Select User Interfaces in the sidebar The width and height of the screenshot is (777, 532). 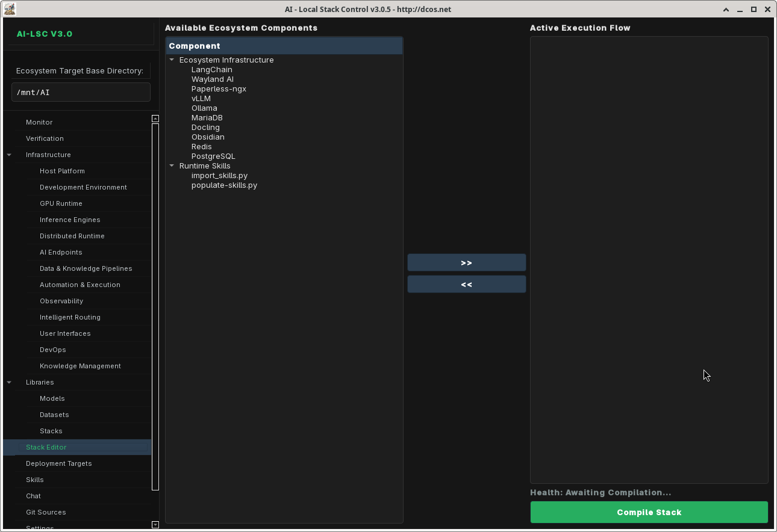[x=65, y=333]
